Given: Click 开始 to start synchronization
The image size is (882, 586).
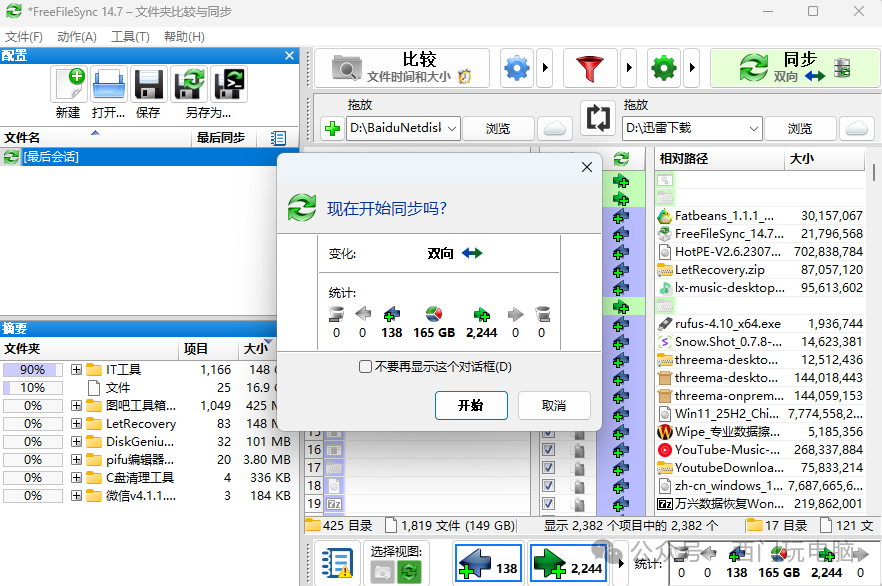Looking at the screenshot, I should click(x=471, y=405).
